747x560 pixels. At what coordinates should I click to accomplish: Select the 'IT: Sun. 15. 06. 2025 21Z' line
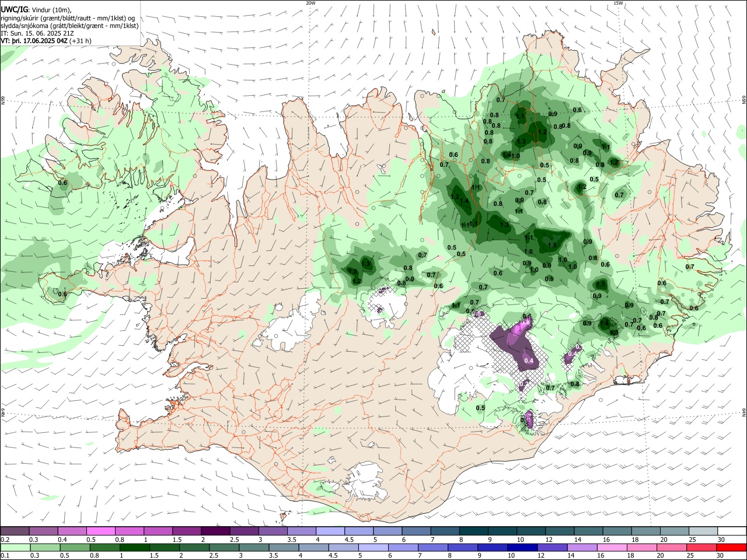point(37,33)
